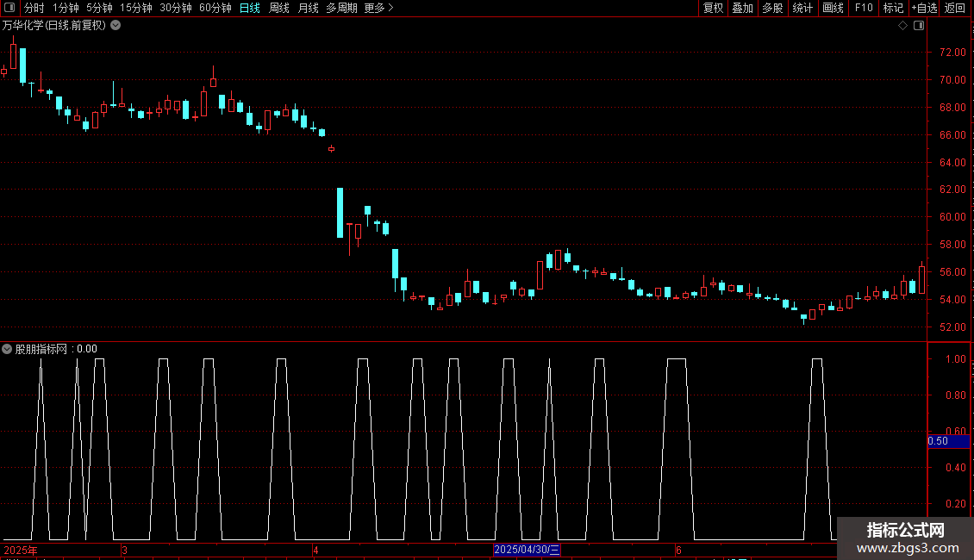Click 返回 to go back
The width and height of the screenshot is (974, 560).
(955, 8)
